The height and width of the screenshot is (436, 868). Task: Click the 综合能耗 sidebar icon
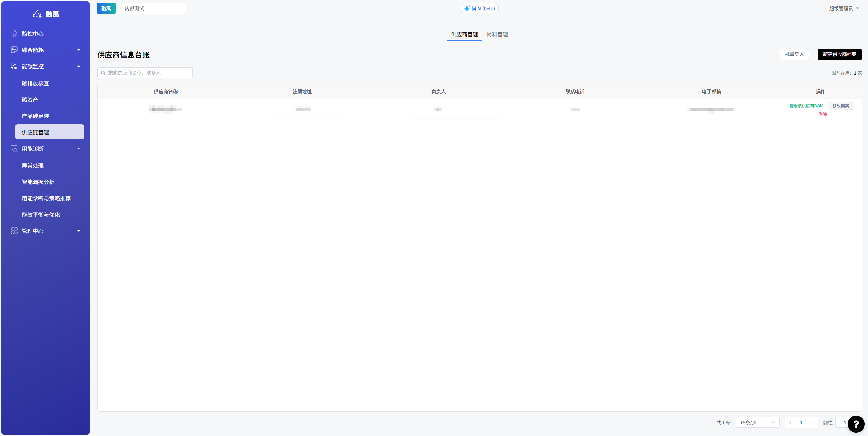point(14,50)
